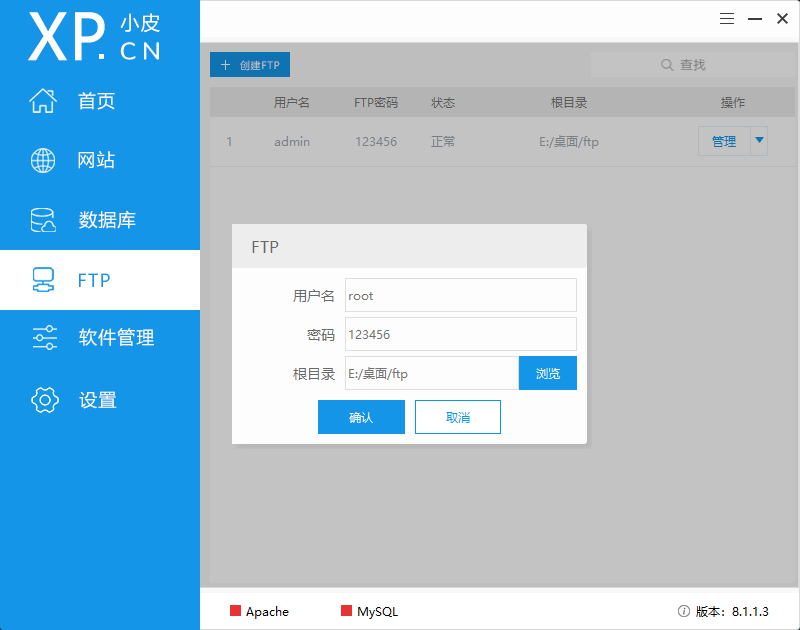This screenshot has height=630, width=800.
Task: Go to 软件管理 page
Action: (116, 338)
